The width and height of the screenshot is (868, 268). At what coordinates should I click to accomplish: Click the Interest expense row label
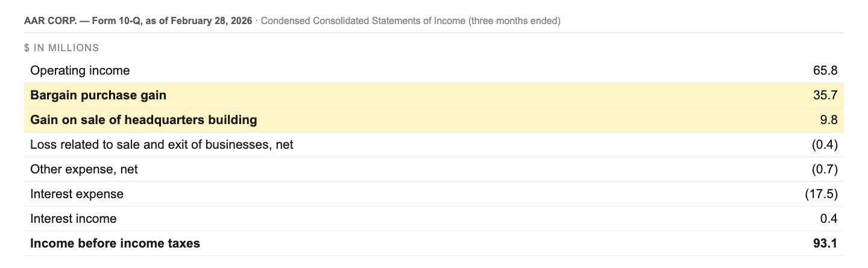77,194
